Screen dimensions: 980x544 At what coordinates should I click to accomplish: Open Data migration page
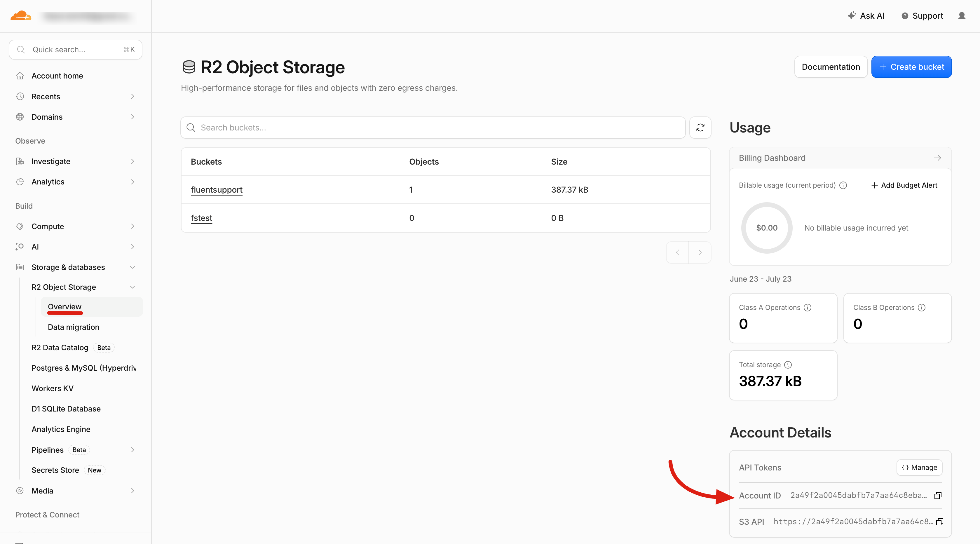coord(74,327)
